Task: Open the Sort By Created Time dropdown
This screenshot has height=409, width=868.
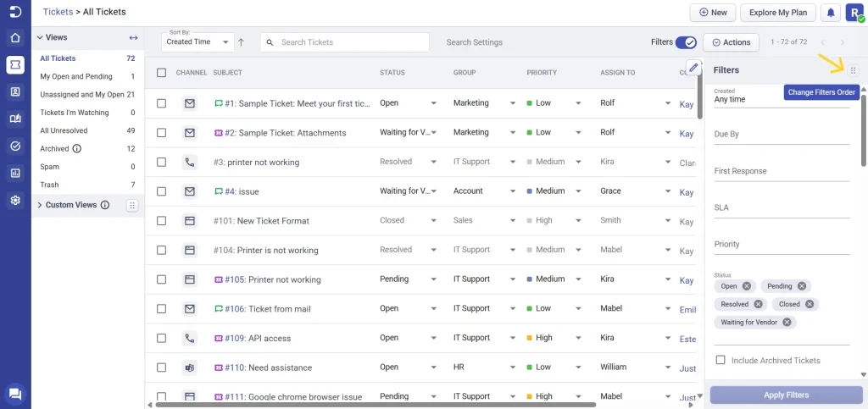Action: click(198, 41)
